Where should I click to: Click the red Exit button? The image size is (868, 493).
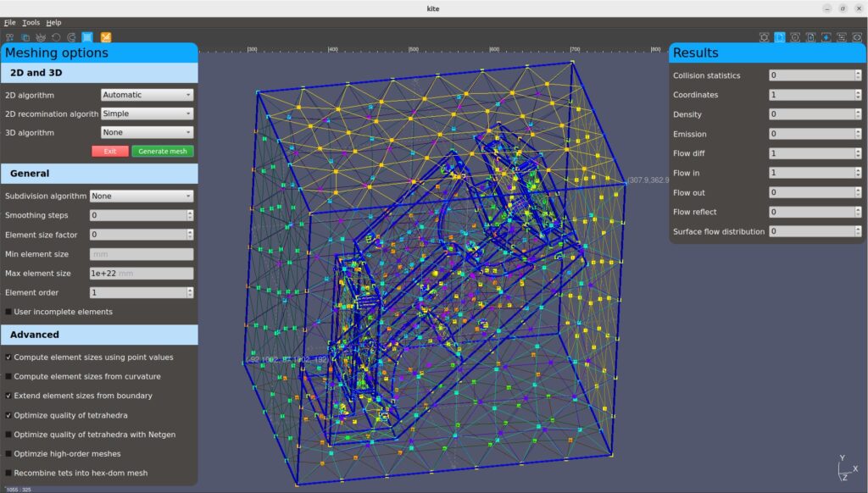tap(110, 151)
